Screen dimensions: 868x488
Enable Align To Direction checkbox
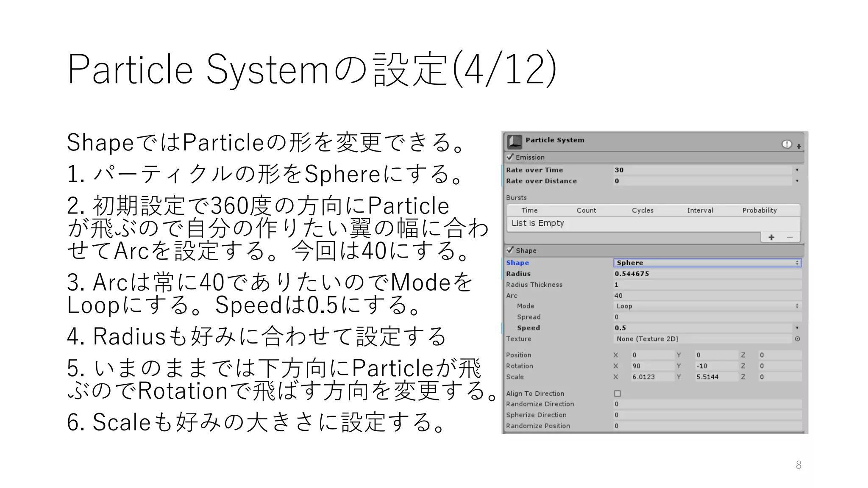618,394
